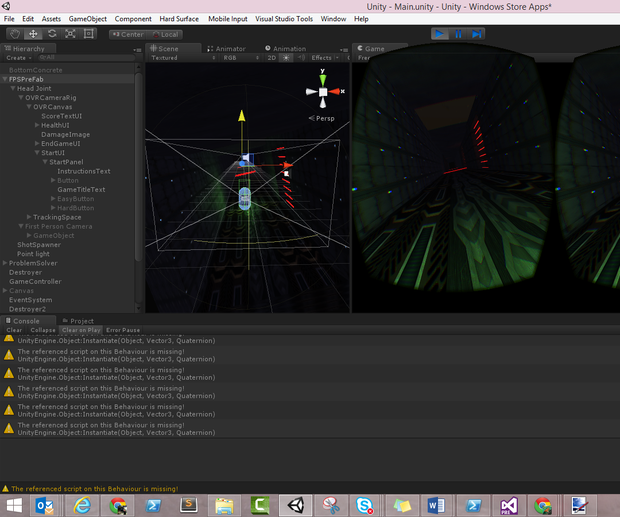The width and height of the screenshot is (620, 517).
Task: Toggle the Console Collapse button
Action: tap(43, 330)
